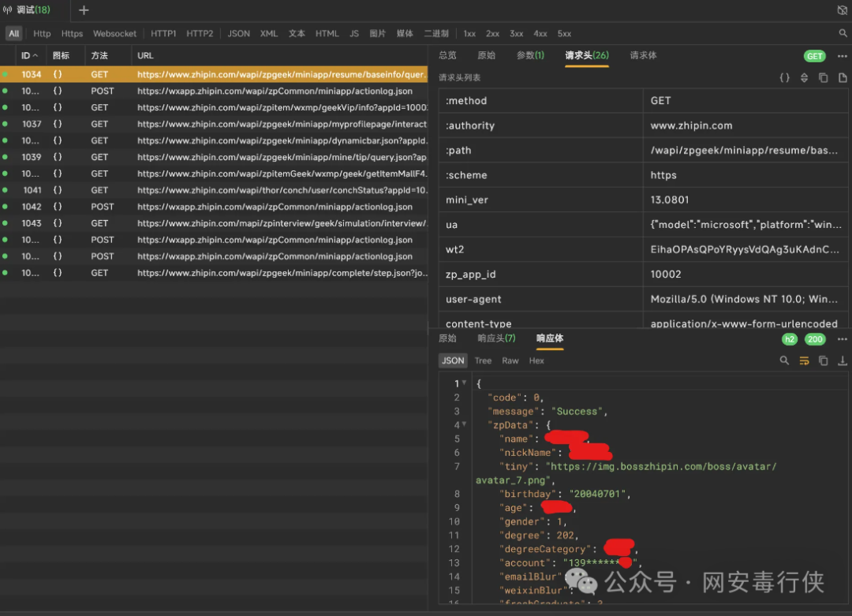
Task: Switch response view to Raw
Action: [510, 360]
